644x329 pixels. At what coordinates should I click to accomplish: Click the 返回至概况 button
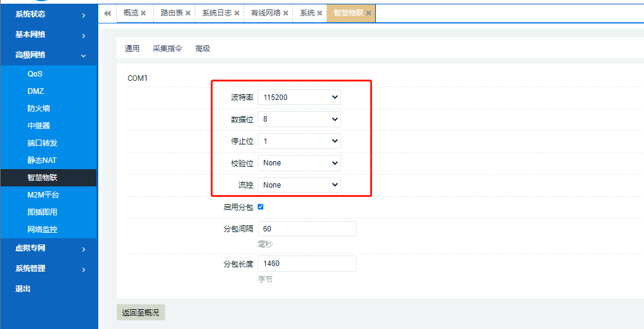[x=140, y=313]
